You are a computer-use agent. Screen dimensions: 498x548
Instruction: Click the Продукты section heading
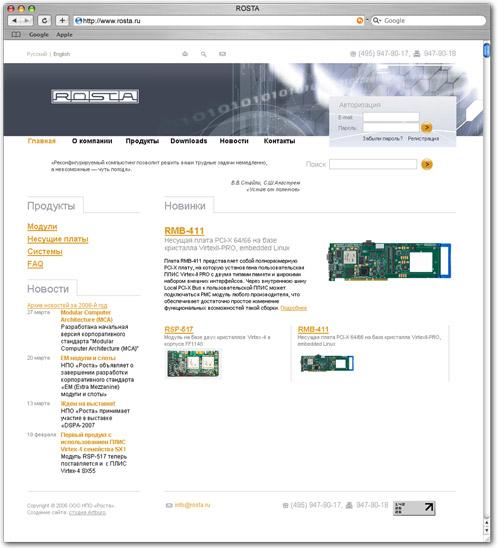click(x=51, y=206)
